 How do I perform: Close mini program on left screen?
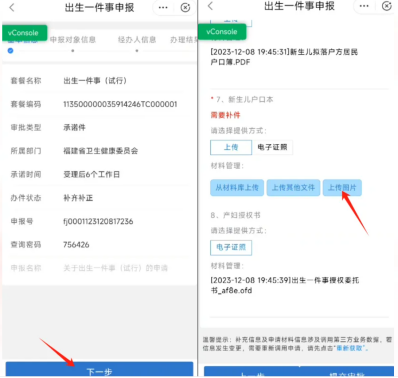tap(185, 7)
